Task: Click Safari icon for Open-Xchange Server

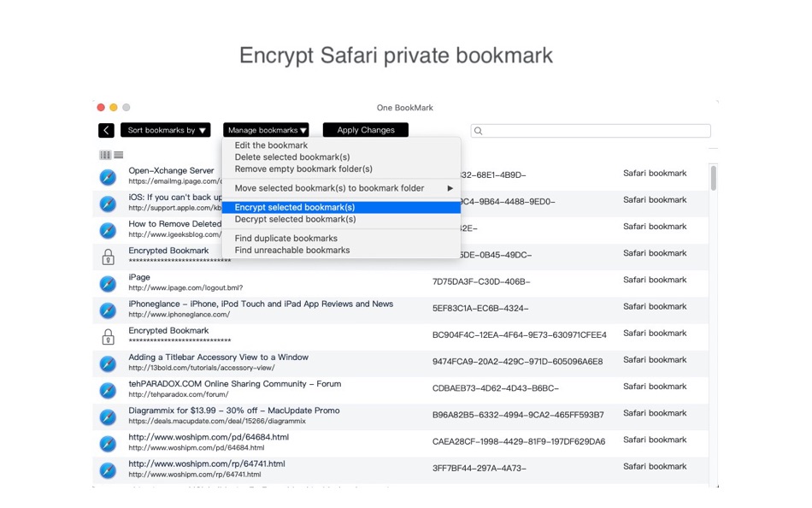Action: click(x=108, y=177)
